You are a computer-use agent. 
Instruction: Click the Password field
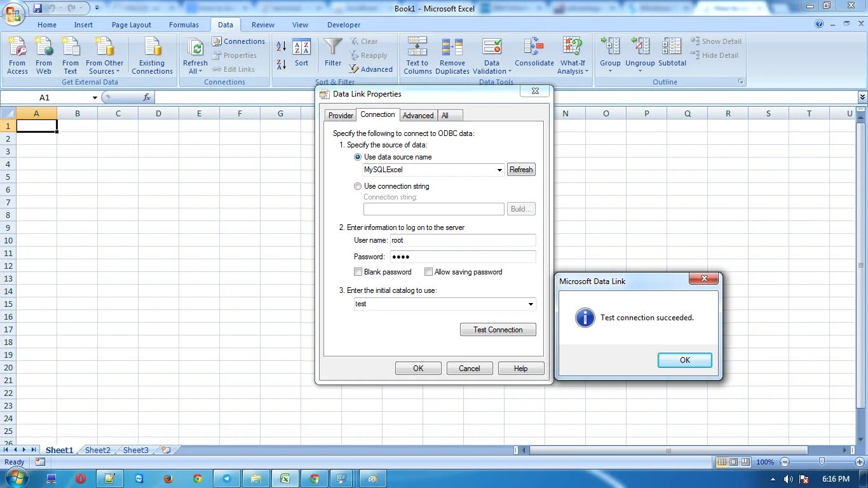463,257
